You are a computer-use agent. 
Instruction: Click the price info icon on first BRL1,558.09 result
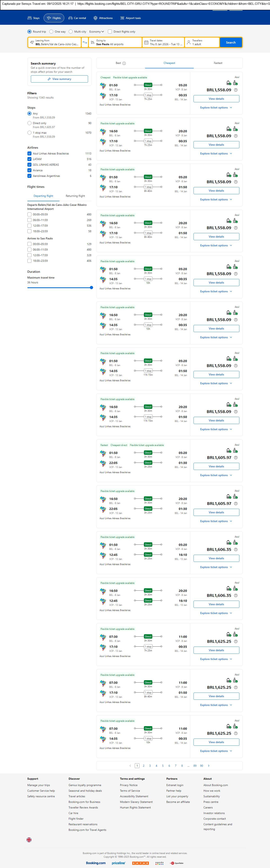[x=236, y=90]
